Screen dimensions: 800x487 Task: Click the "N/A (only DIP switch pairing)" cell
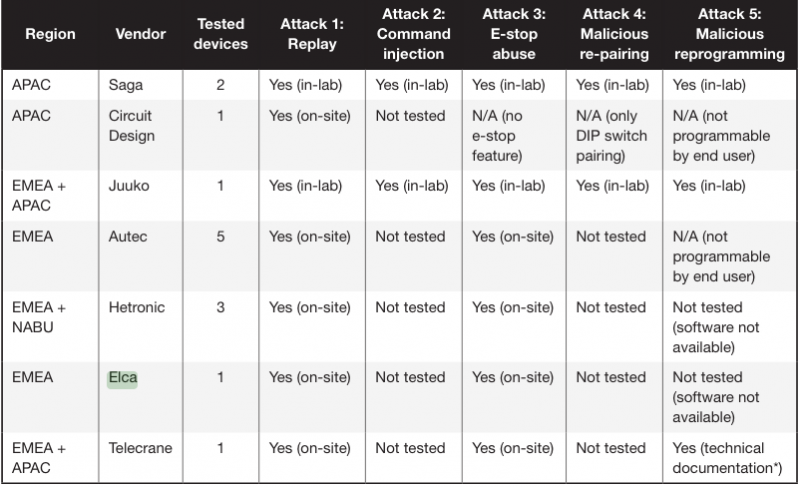[612, 135]
